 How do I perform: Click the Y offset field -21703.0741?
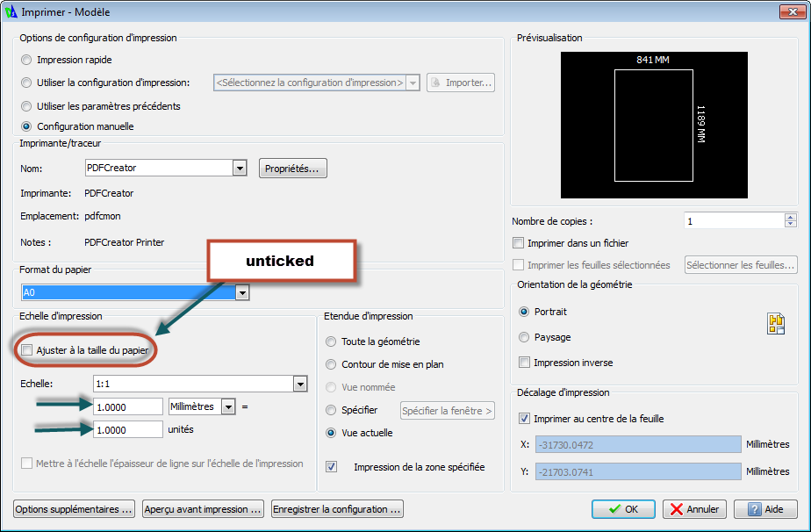(x=638, y=471)
